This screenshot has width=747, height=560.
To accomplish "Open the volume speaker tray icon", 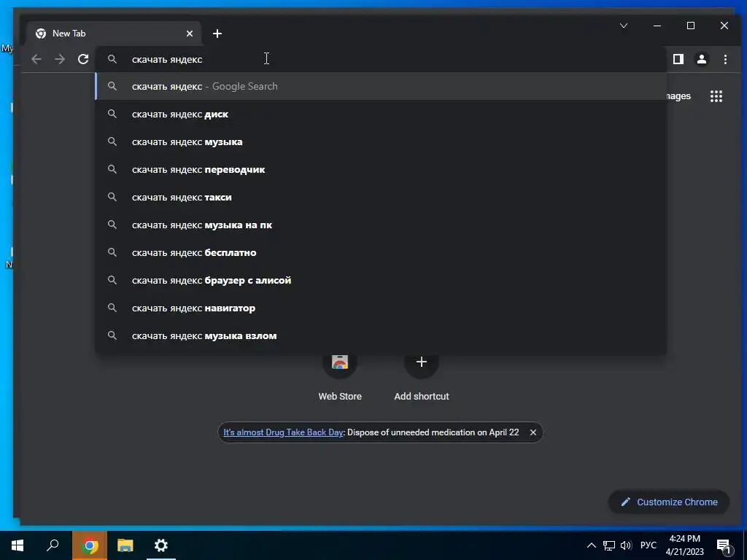I will 626,545.
